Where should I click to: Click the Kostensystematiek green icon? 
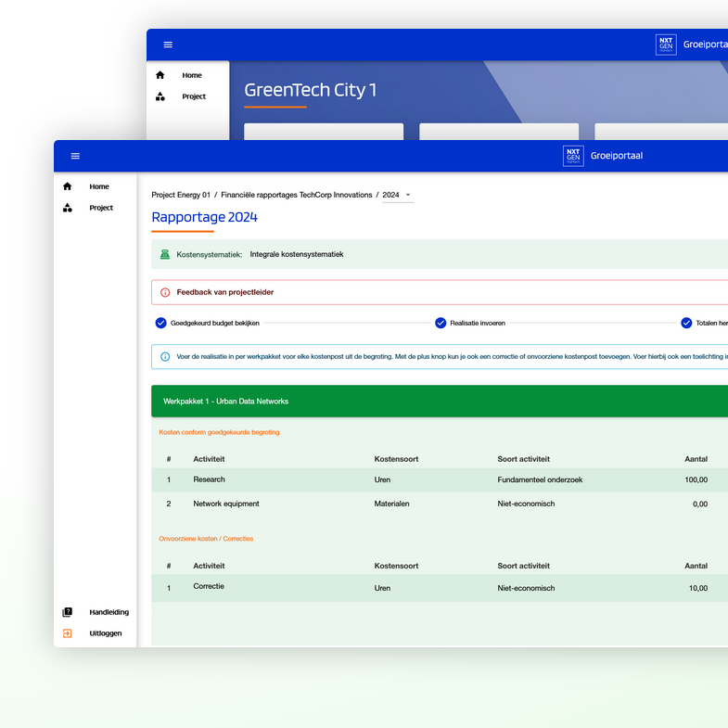click(165, 254)
